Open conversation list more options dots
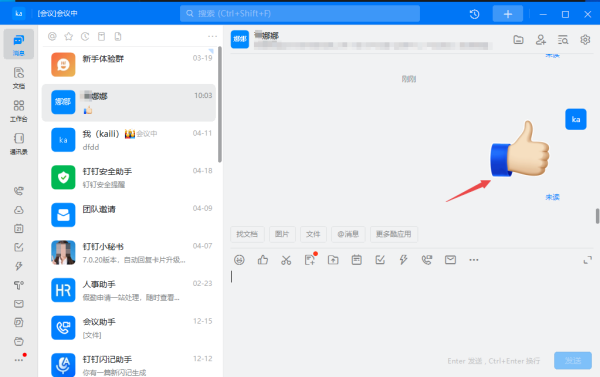600x377 pixels. pos(212,36)
